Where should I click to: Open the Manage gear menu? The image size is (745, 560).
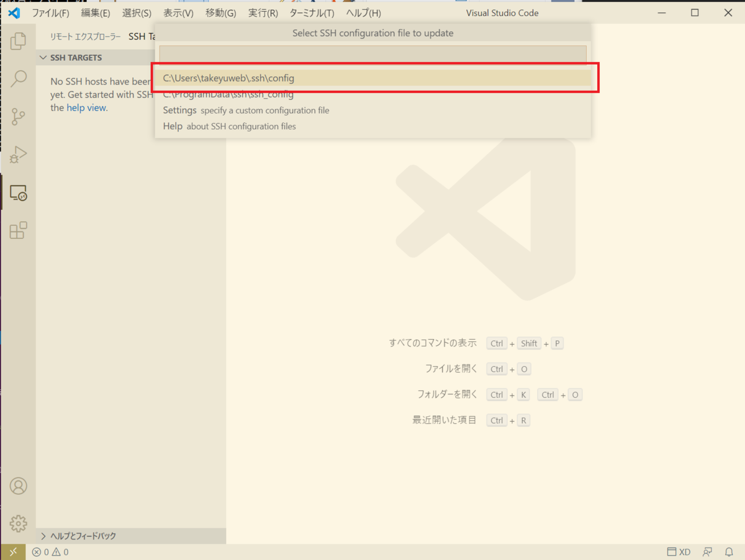[x=18, y=523]
